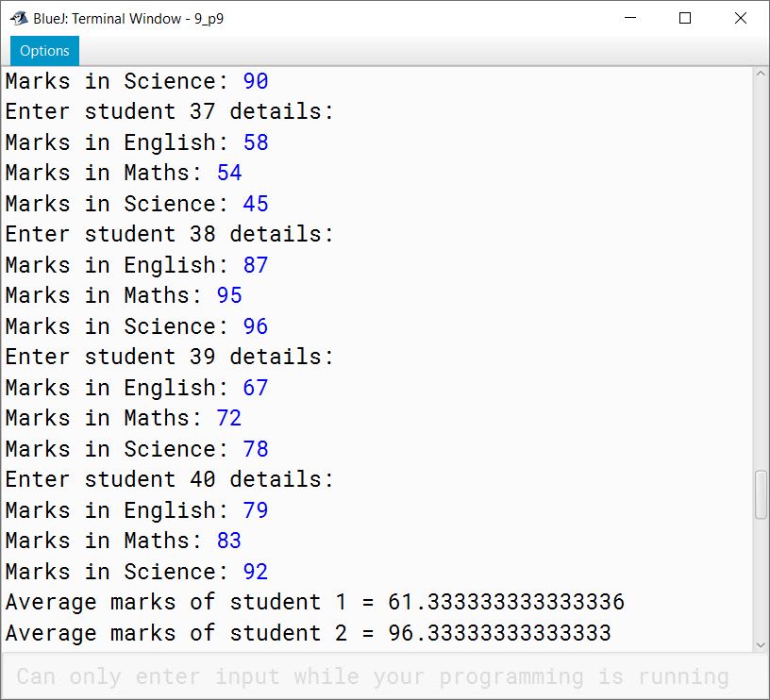Click the Marks in Science value 92
770x700 pixels.
click(x=257, y=572)
